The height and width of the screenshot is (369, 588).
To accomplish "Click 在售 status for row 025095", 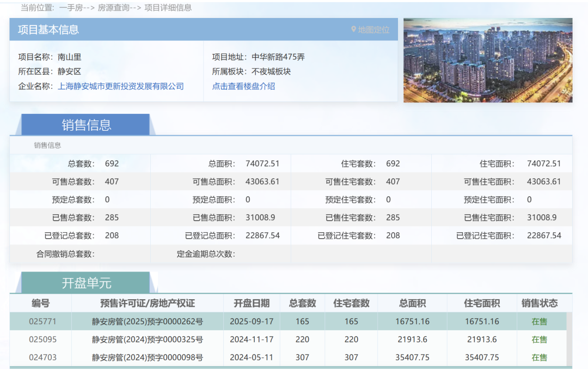I will 539,340.
